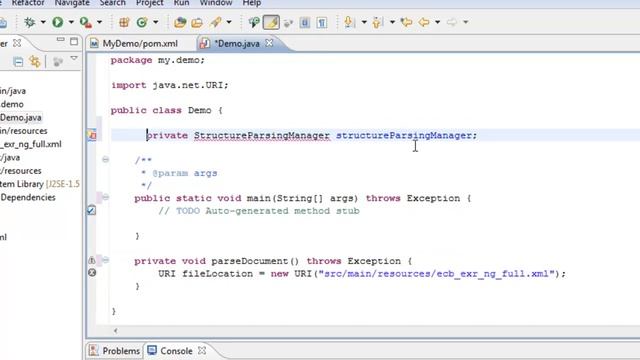Select the System Library J2SE-1.5 node
This screenshot has width=640, height=360.
point(40,184)
